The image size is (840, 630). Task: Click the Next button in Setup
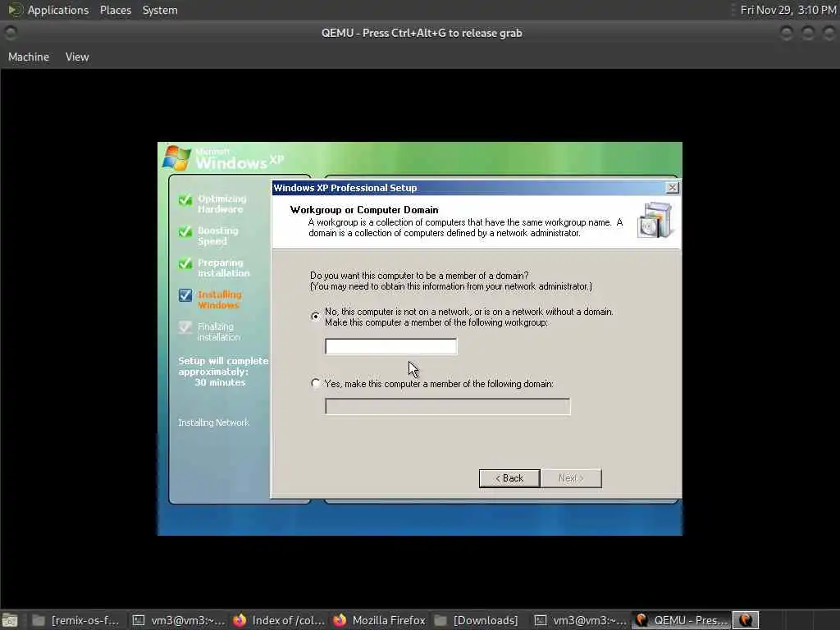571,478
